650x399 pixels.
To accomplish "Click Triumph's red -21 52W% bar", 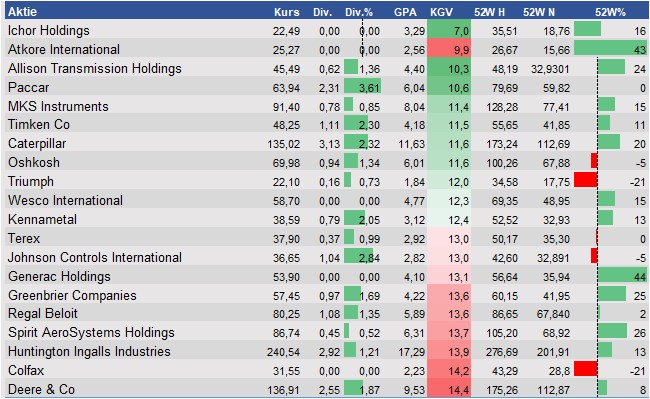I will [585, 181].
